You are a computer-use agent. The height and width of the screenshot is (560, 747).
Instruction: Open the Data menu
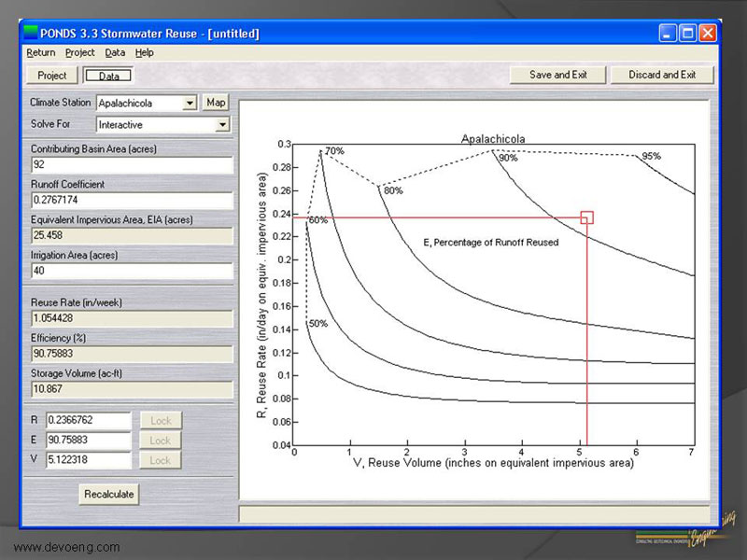coord(115,53)
